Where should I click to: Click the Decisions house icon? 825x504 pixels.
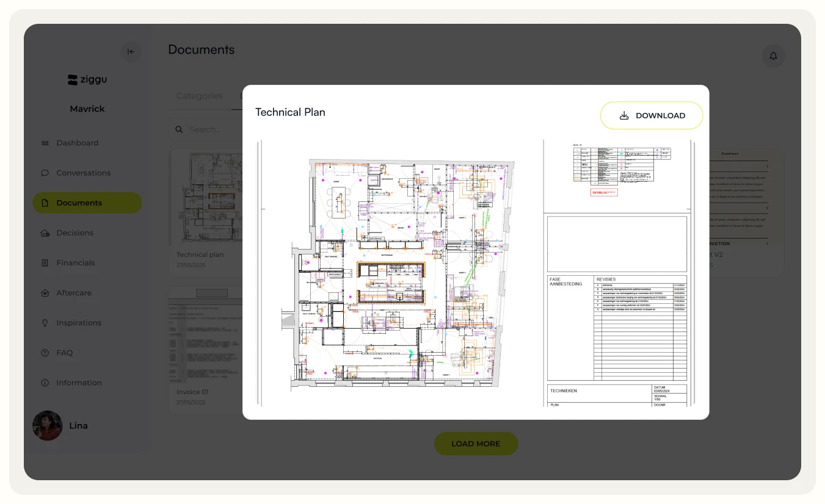(x=45, y=232)
